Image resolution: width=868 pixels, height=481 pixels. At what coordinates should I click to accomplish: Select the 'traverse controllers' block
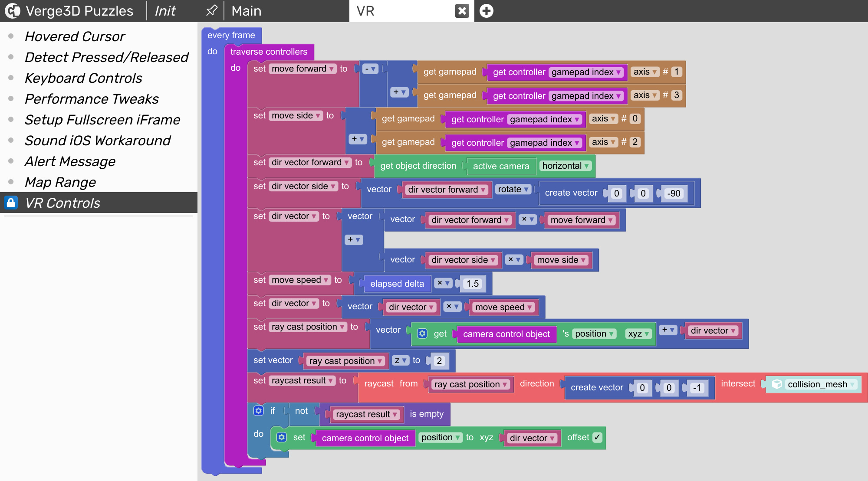pyautogui.click(x=269, y=52)
